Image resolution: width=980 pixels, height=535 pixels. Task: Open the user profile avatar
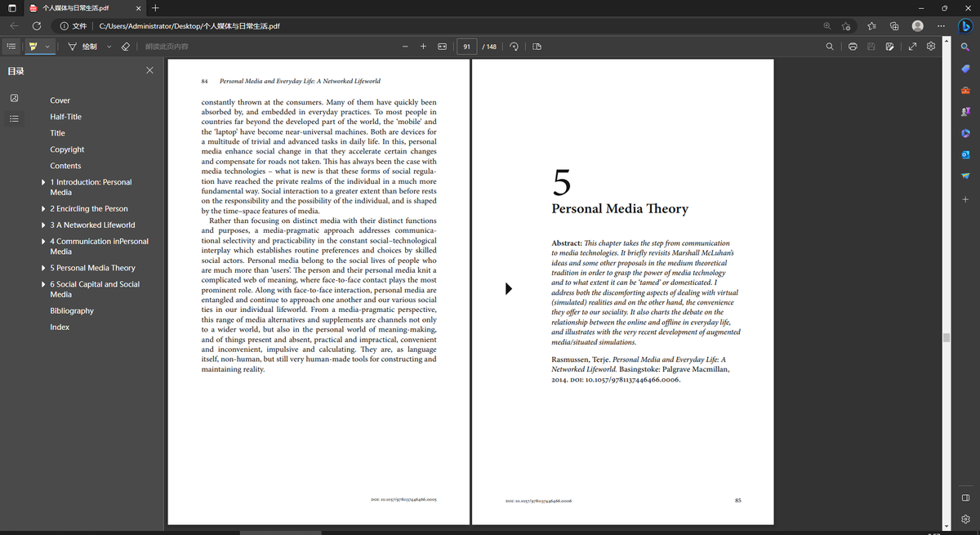click(918, 26)
